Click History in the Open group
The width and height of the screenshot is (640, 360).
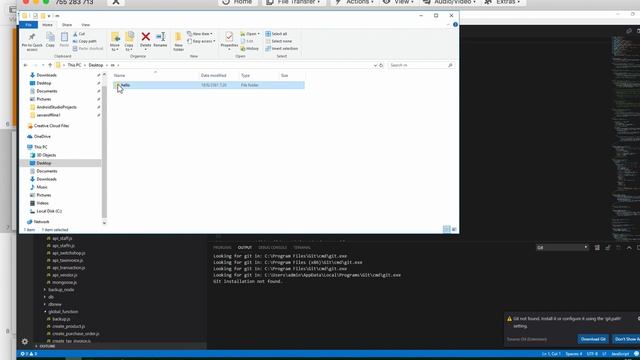[250, 49]
